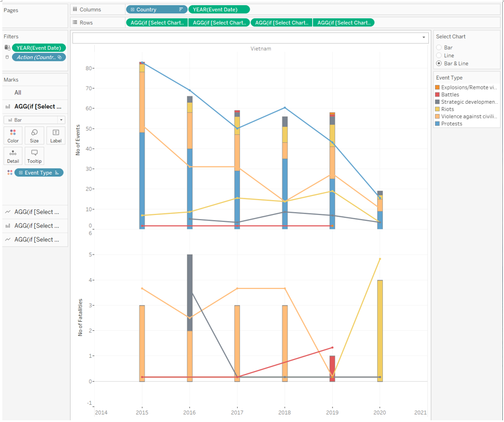This screenshot has height=422, width=504.
Task: Click the Protests legend color swatch
Action: pos(437,124)
